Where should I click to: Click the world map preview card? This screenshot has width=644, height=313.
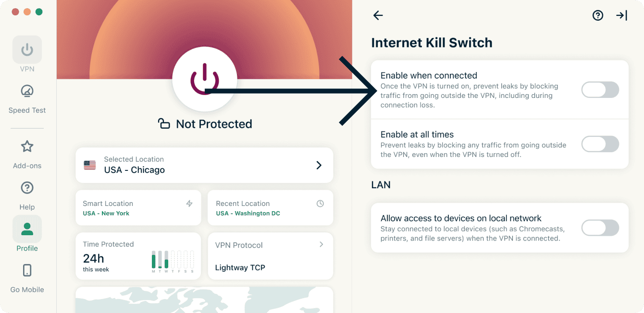click(x=204, y=300)
